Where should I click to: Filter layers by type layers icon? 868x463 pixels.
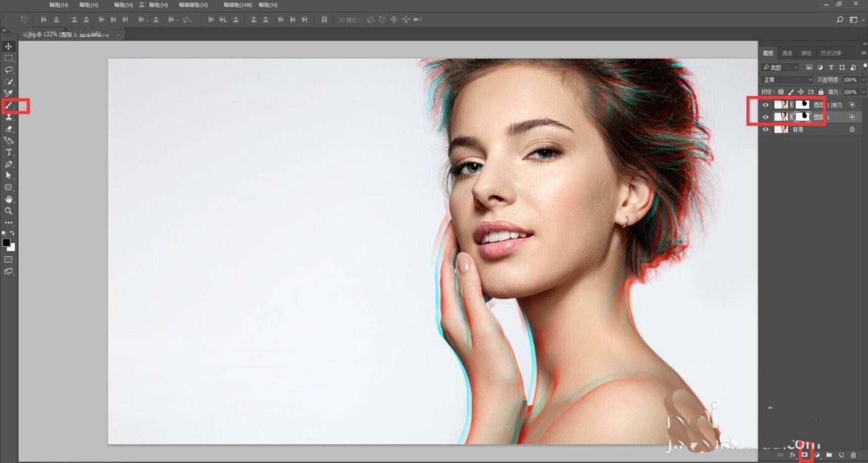click(x=831, y=67)
